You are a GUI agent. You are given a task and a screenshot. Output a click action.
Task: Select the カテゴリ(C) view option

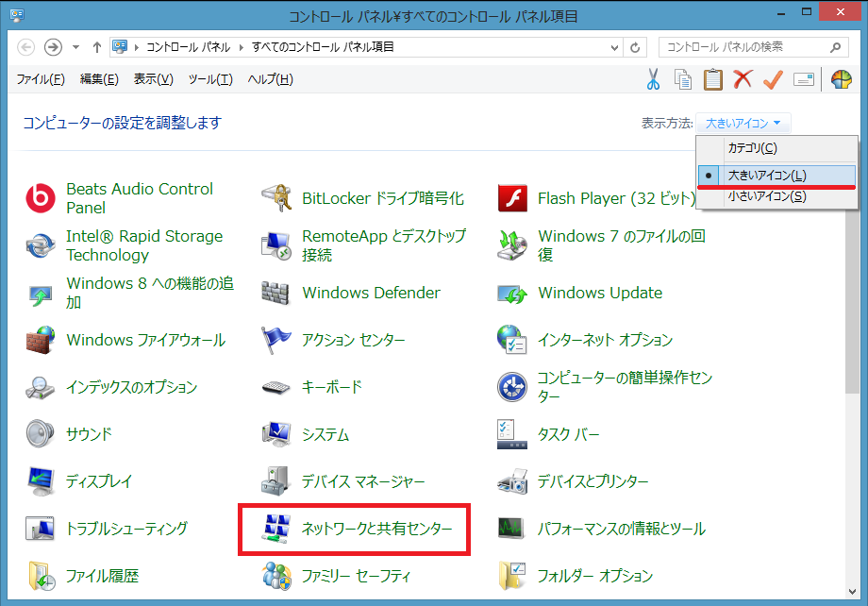click(x=752, y=148)
